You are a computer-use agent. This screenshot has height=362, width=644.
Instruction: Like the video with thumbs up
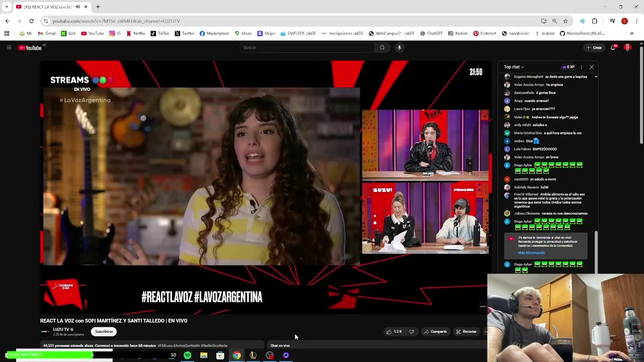[394, 332]
